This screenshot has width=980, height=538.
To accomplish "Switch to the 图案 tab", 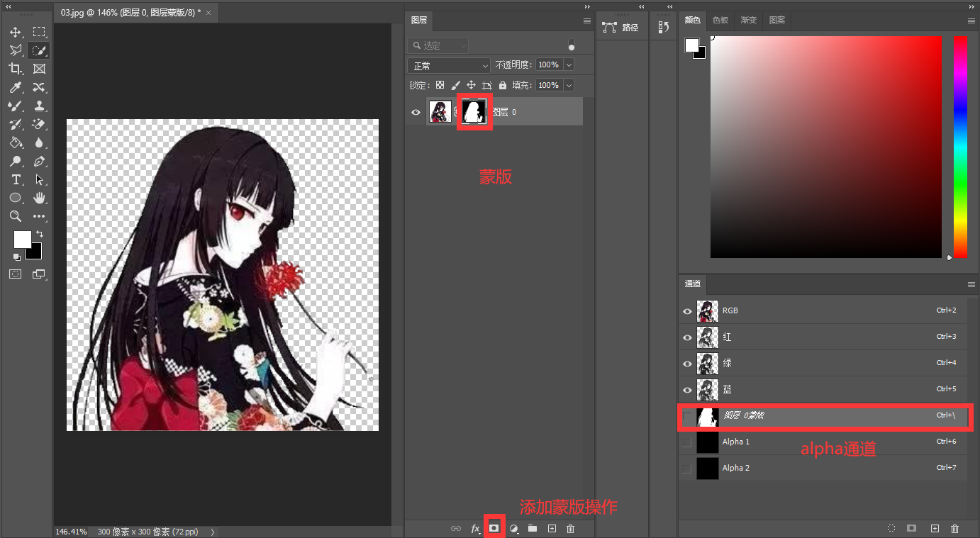I will pos(777,20).
